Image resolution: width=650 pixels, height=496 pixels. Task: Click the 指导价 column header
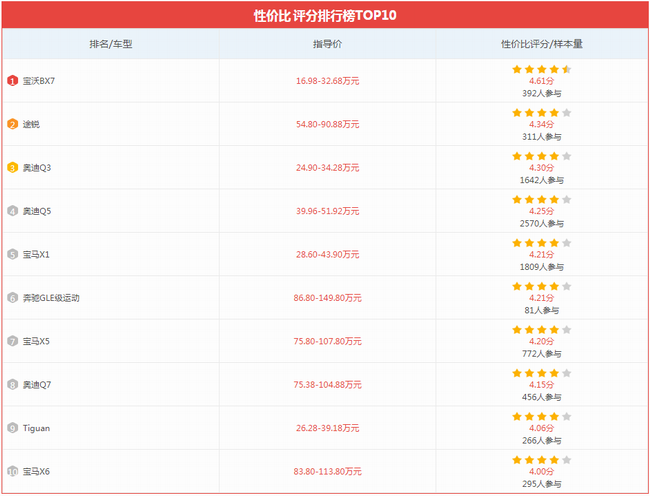(327, 44)
